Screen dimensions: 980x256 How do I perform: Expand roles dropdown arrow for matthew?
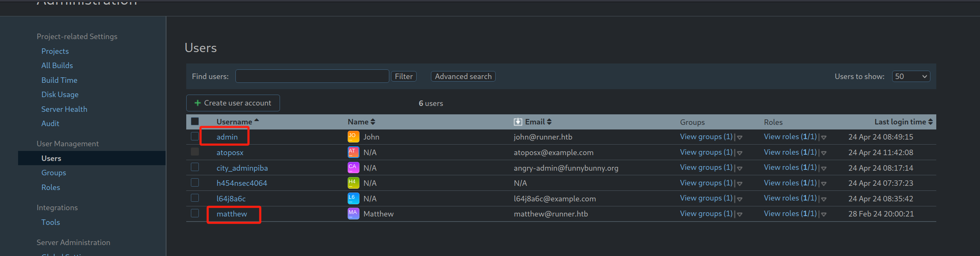tap(824, 214)
